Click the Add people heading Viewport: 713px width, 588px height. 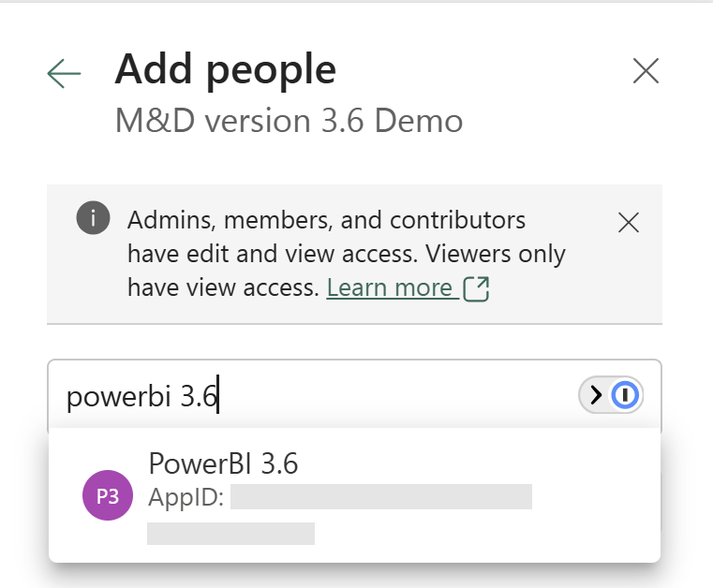[x=226, y=69]
